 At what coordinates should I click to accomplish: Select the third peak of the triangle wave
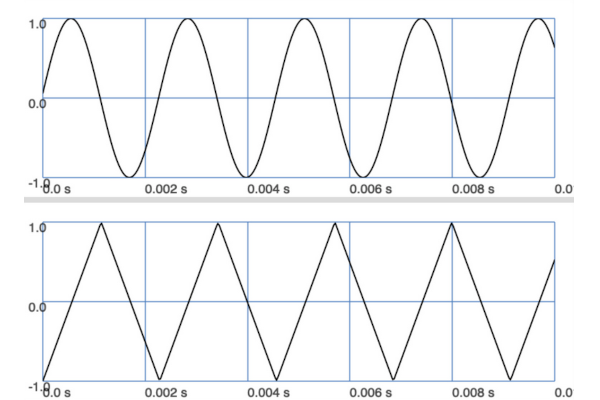(335, 223)
